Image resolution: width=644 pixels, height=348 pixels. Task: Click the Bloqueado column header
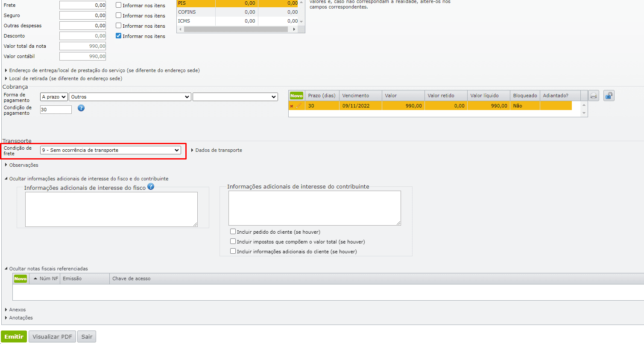pos(525,96)
